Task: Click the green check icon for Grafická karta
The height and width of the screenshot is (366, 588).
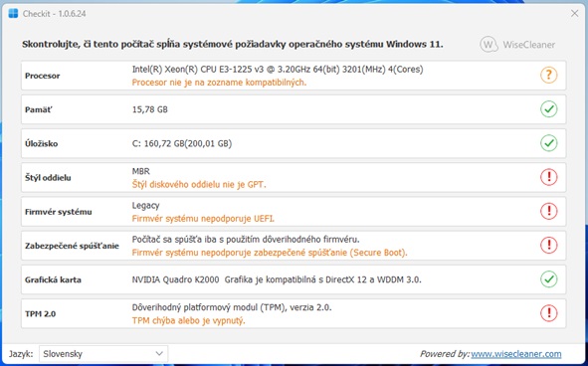Action: pos(548,279)
